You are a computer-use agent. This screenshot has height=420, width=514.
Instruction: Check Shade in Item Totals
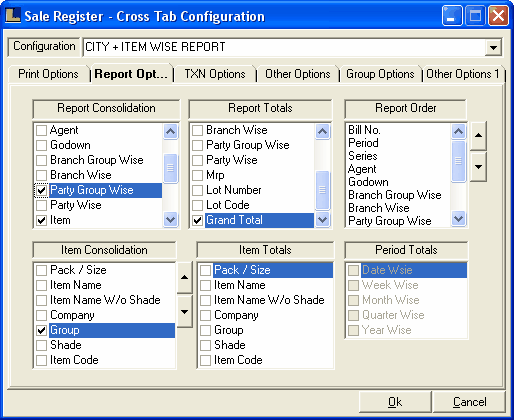click(x=205, y=345)
